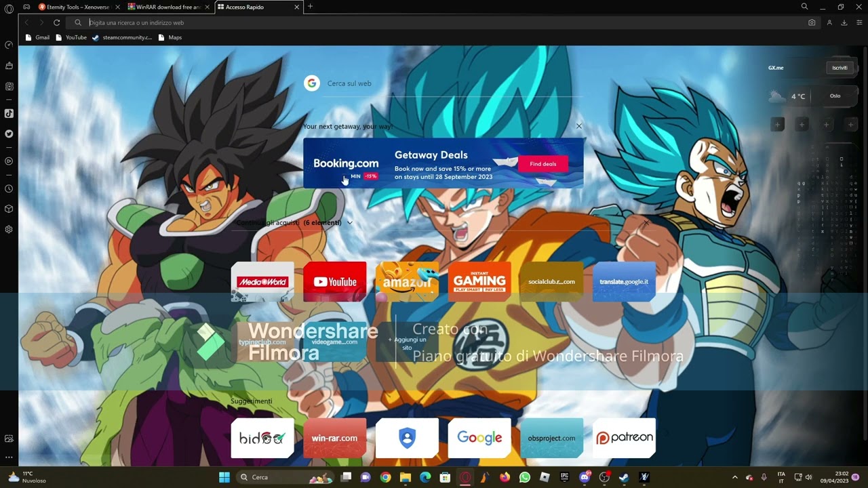Open WhatsApp from taskbar
The width and height of the screenshot is (868, 488).
tap(524, 477)
